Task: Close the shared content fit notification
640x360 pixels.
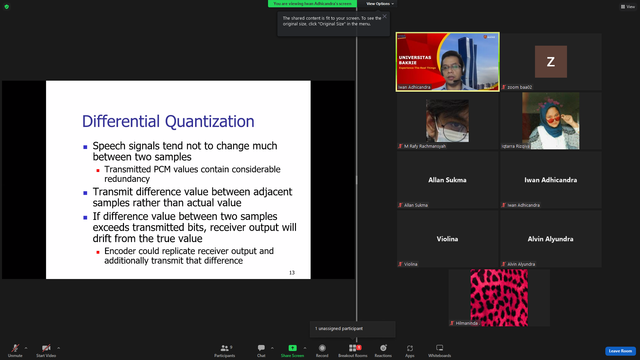Action: (x=384, y=16)
